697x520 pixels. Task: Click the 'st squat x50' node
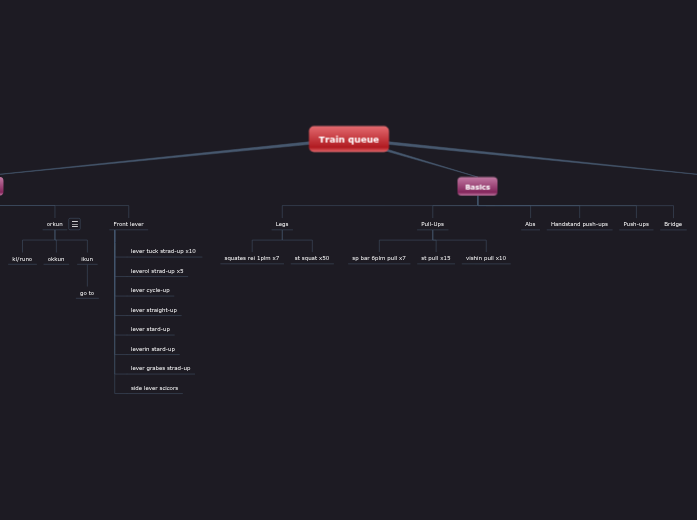(x=312, y=258)
